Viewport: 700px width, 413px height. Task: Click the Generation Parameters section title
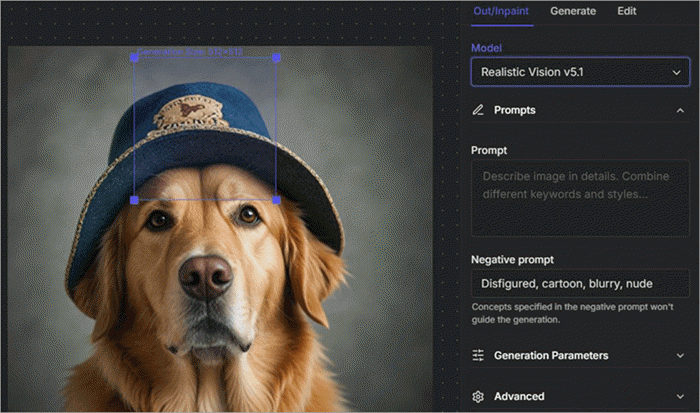551,355
